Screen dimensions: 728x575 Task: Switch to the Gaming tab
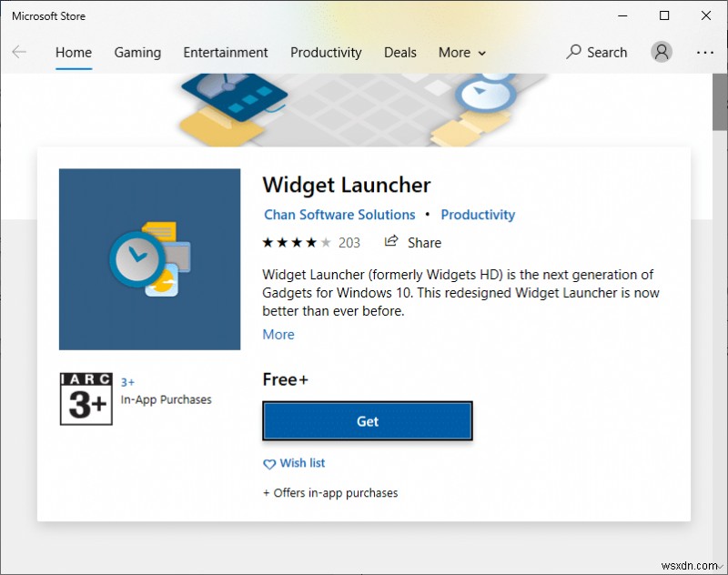point(137,53)
